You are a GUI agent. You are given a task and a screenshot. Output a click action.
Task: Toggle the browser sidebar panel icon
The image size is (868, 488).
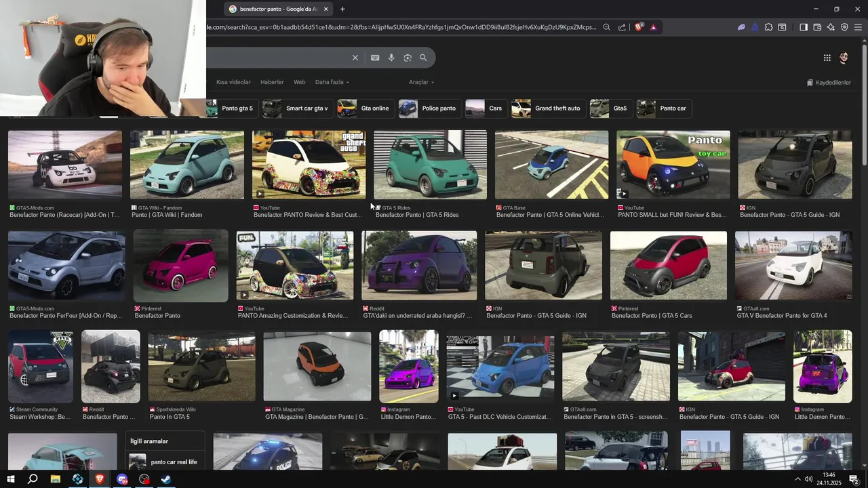tap(804, 27)
